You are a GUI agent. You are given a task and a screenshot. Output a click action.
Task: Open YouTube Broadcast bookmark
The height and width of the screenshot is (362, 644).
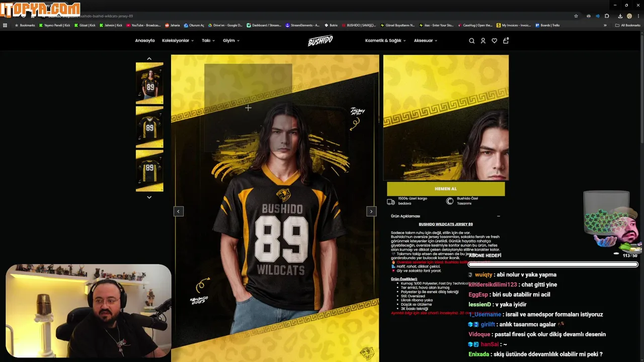click(143, 25)
